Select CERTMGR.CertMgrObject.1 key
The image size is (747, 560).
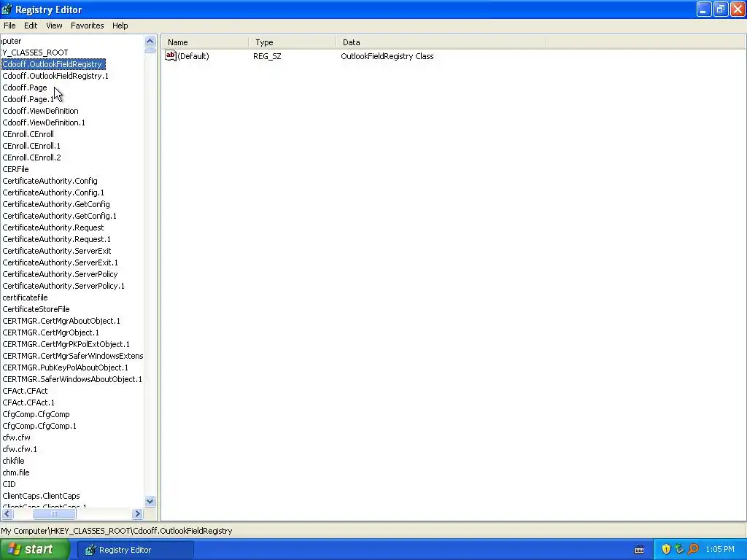[50, 332]
